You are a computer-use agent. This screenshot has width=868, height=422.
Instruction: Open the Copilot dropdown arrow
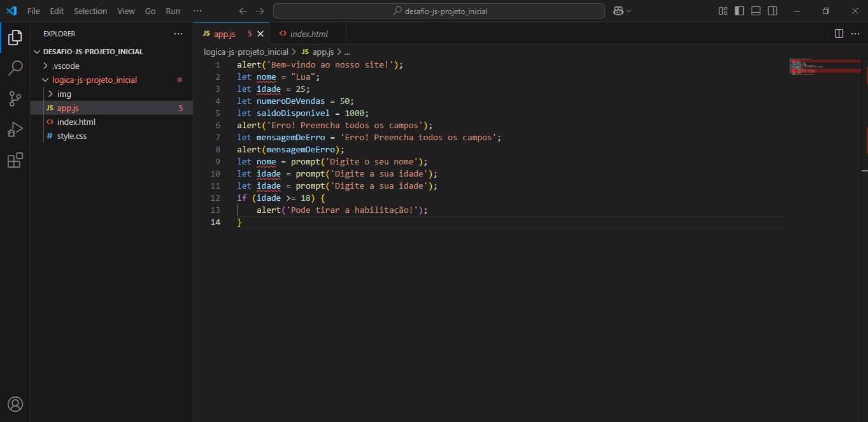pyautogui.click(x=629, y=11)
